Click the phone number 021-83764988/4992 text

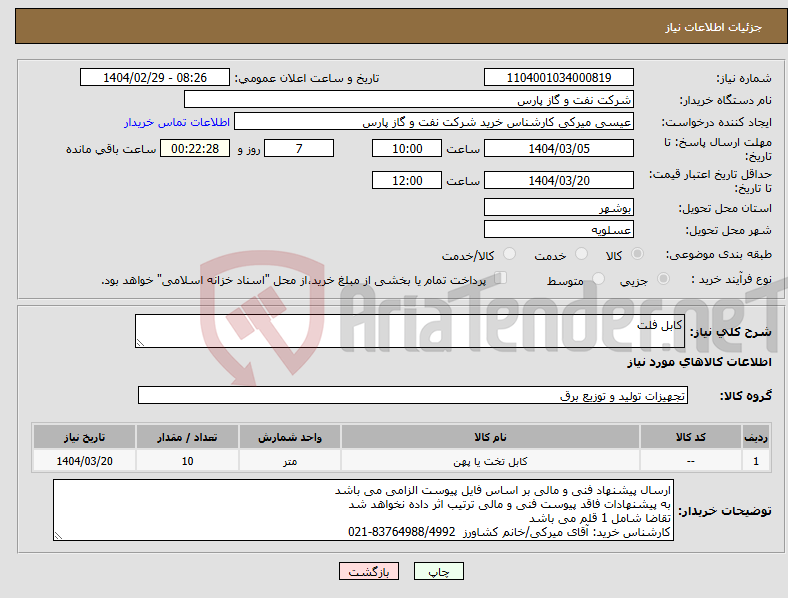(402, 532)
